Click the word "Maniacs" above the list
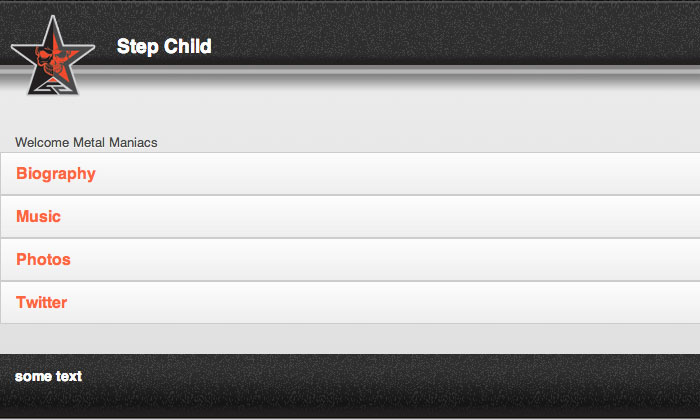This screenshot has width=700, height=420. [x=134, y=143]
